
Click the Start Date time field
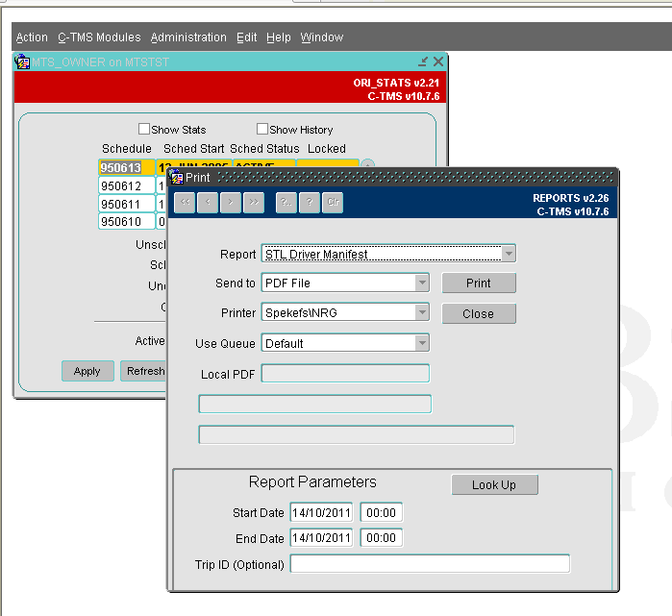pos(381,512)
